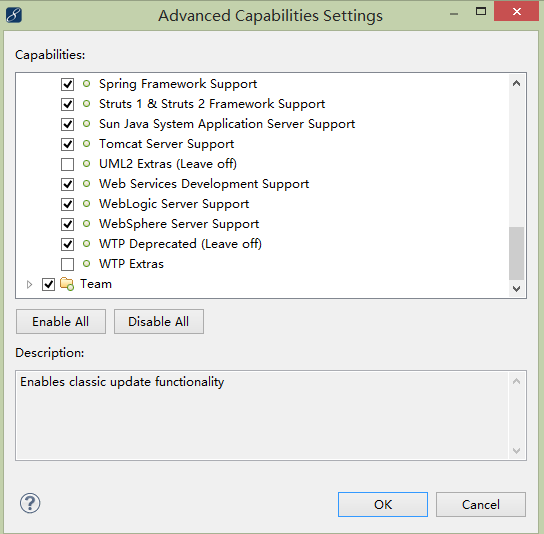Select the Web Services Development Support item
The image size is (544, 534).
[204, 184]
